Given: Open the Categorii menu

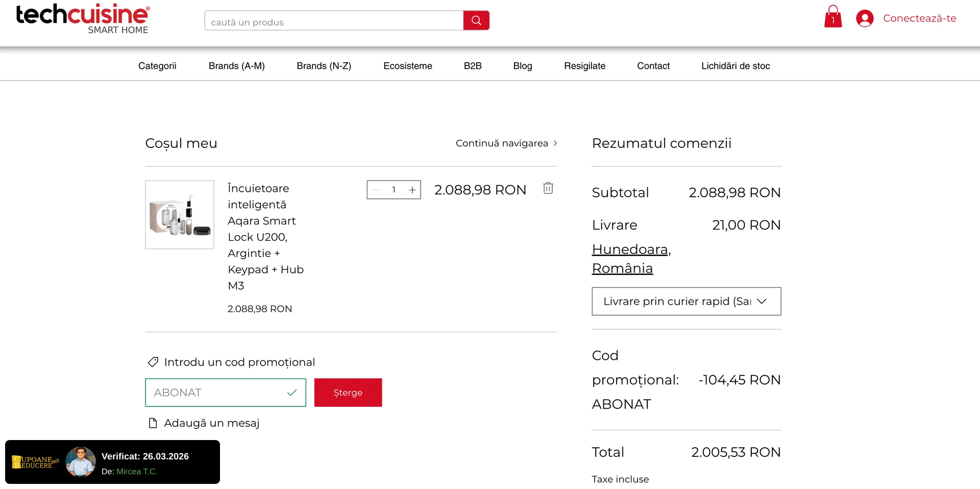Looking at the screenshot, I should pos(157,66).
